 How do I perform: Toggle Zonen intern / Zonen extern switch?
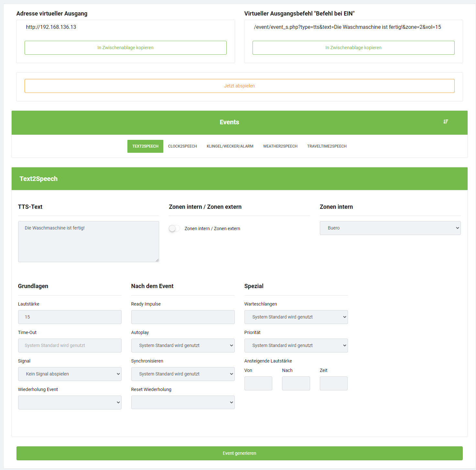coord(174,229)
